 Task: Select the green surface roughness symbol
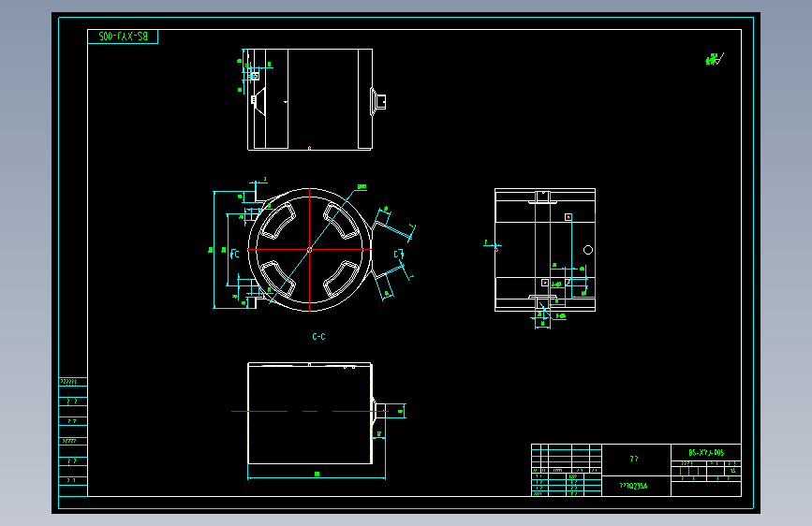point(715,59)
